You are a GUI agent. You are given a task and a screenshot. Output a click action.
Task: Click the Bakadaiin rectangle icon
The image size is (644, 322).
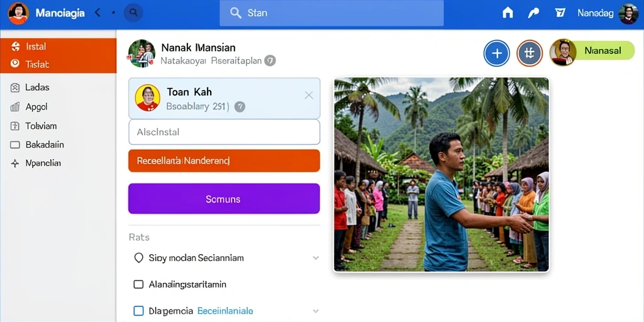point(15,145)
